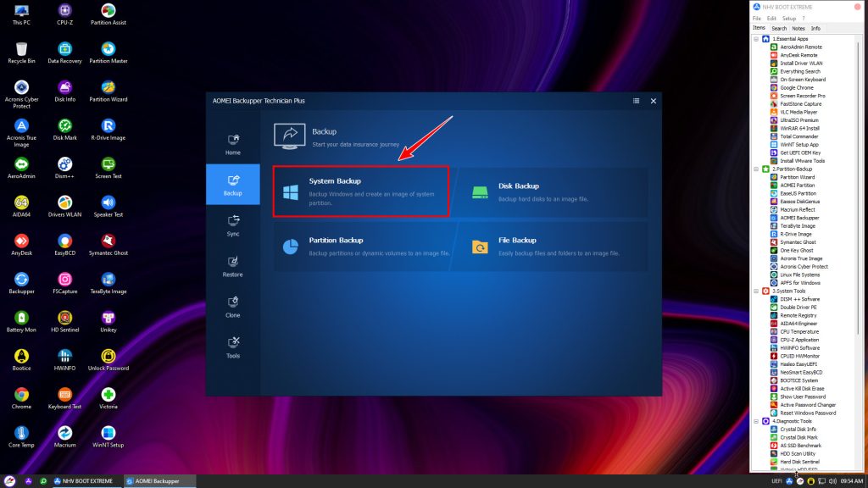This screenshot has width=868, height=488.
Task: Collapse the 1.Essential Apps tree group
Action: [756, 39]
